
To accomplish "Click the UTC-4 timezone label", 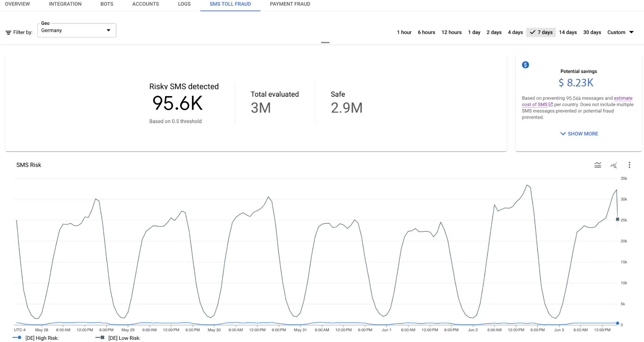I will [x=20, y=330].
